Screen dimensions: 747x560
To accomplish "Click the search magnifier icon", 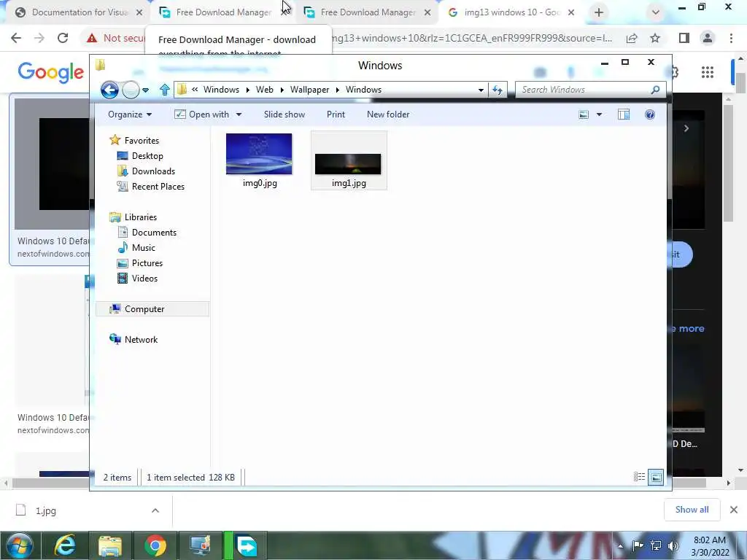I will 655,90.
